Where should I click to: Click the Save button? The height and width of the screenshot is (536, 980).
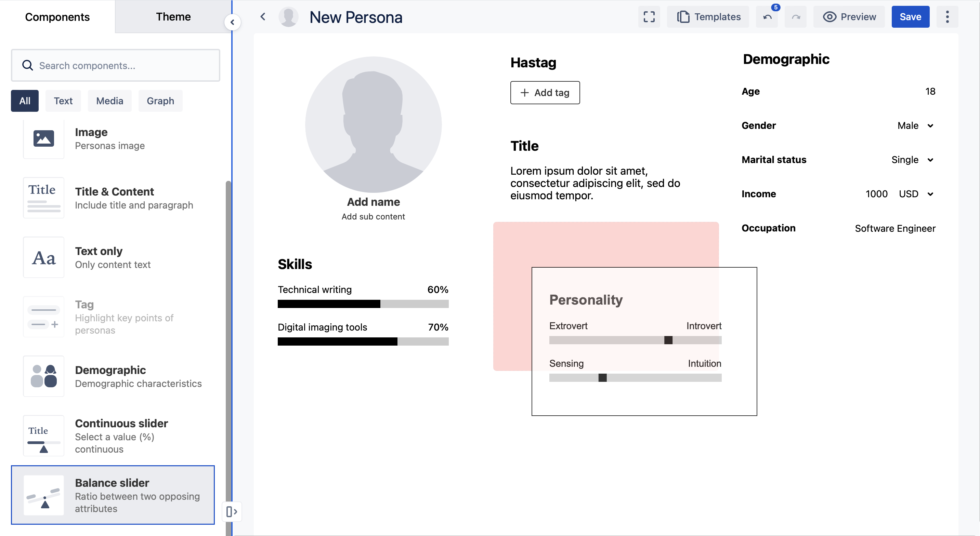click(x=910, y=17)
